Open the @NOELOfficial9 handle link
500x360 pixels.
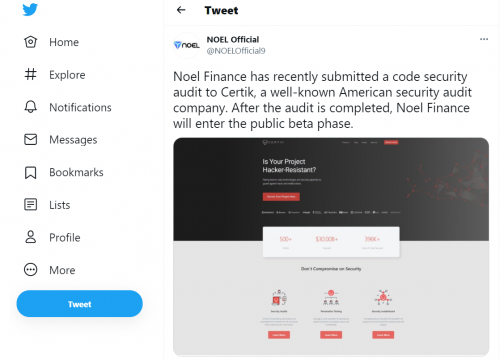click(x=236, y=51)
